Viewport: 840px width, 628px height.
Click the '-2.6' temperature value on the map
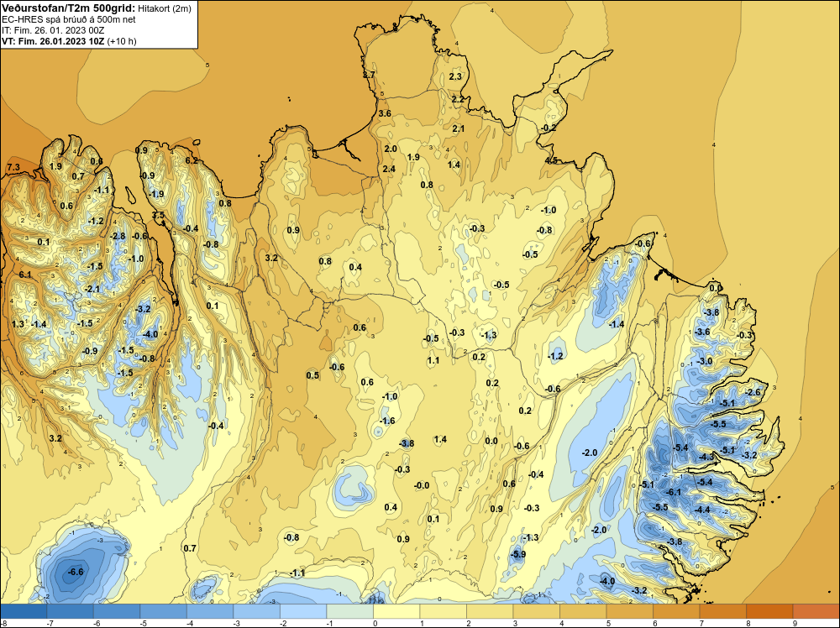(x=753, y=392)
